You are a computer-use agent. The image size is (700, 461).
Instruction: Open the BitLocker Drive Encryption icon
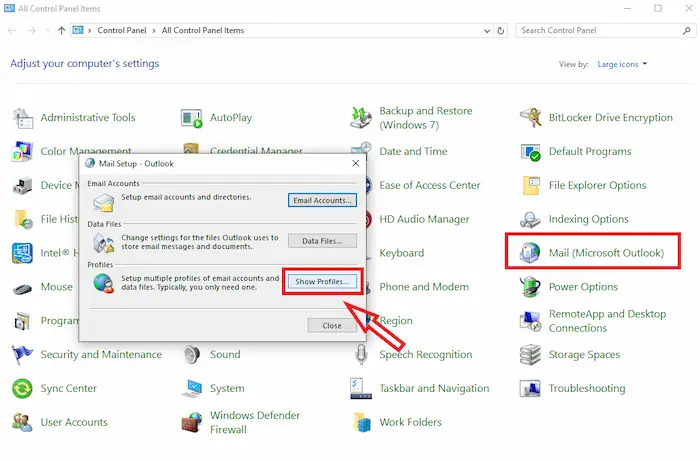pyautogui.click(x=530, y=118)
